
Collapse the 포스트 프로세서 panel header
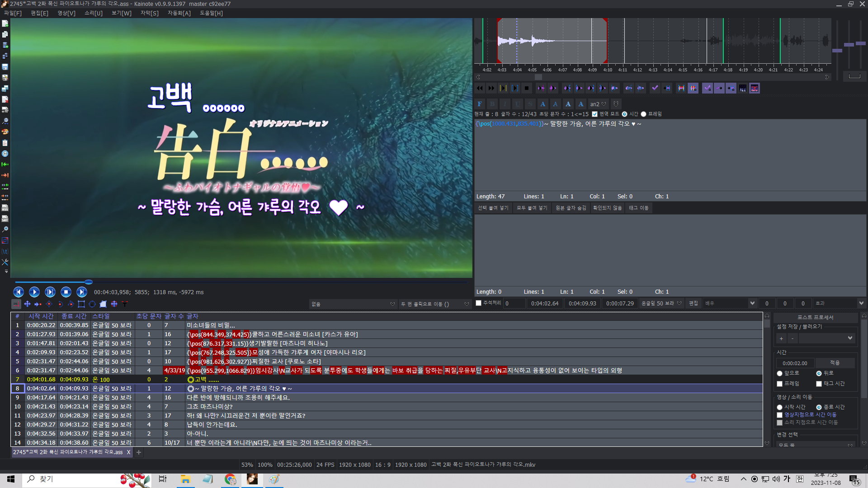tap(816, 318)
